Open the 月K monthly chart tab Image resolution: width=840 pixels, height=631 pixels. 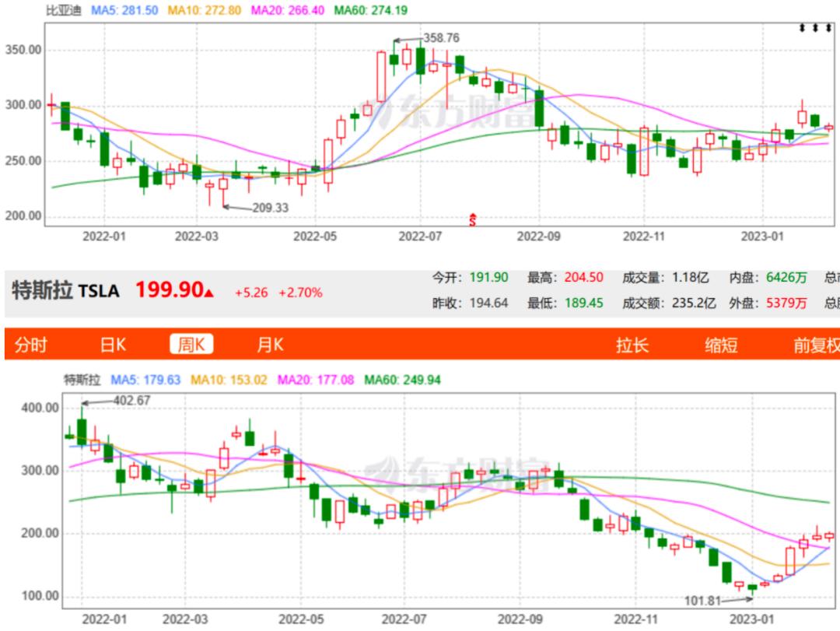[270, 344]
